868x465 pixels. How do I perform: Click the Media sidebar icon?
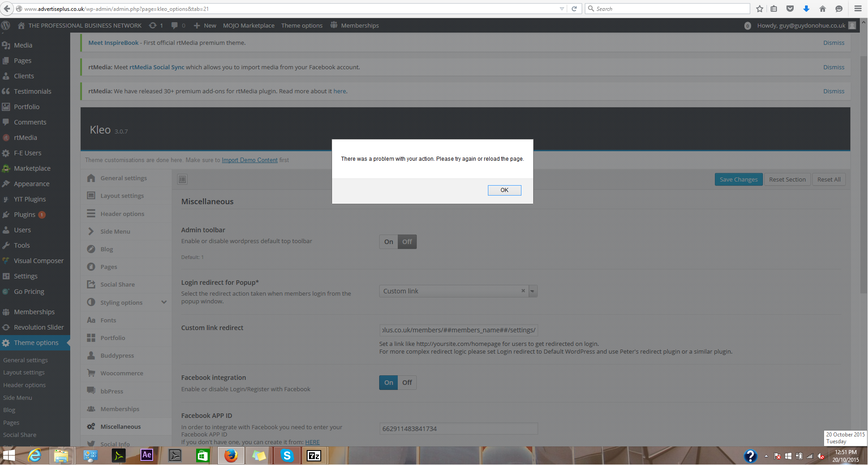coord(6,45)
